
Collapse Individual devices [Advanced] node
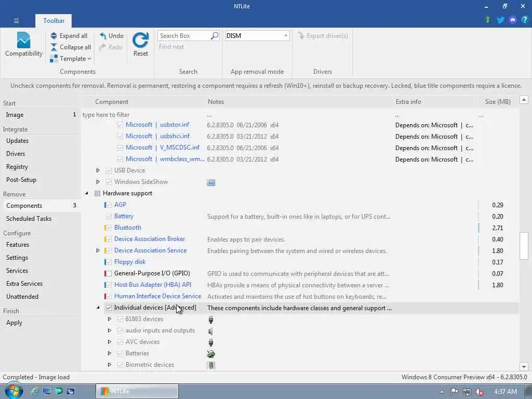98,308
